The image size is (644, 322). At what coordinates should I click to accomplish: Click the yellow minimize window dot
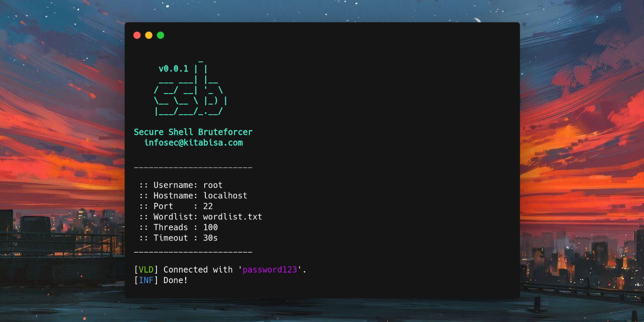(x=148, y=35)
